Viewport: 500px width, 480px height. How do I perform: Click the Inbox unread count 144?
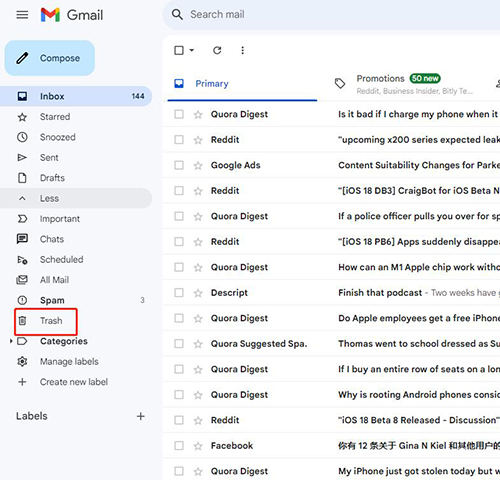138,96
